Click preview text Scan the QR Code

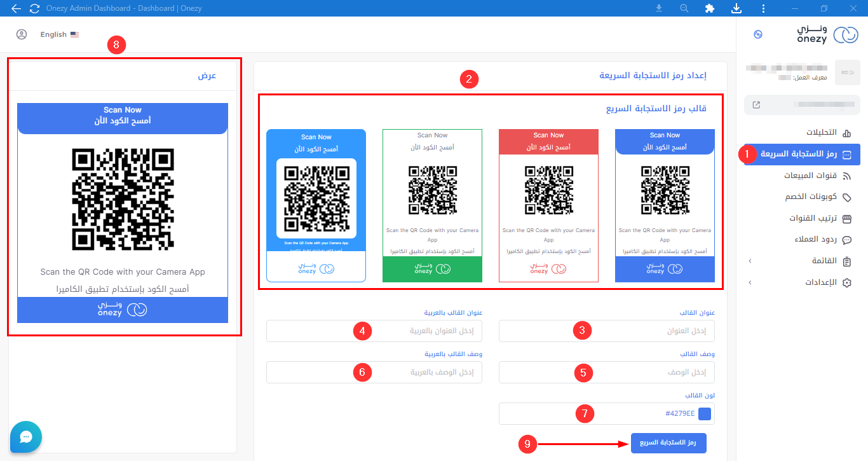[x=123, y=272]
